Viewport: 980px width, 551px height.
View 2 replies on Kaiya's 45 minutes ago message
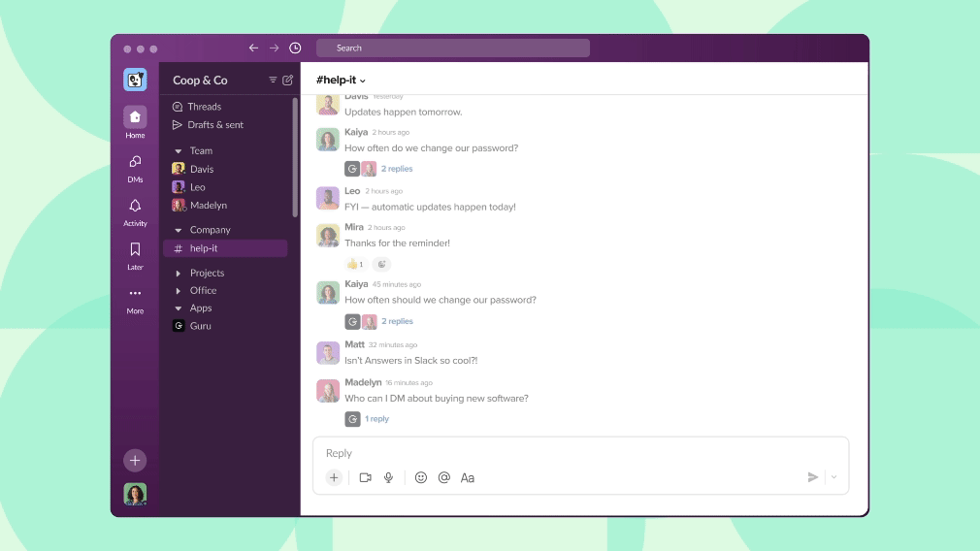point(398,321)
